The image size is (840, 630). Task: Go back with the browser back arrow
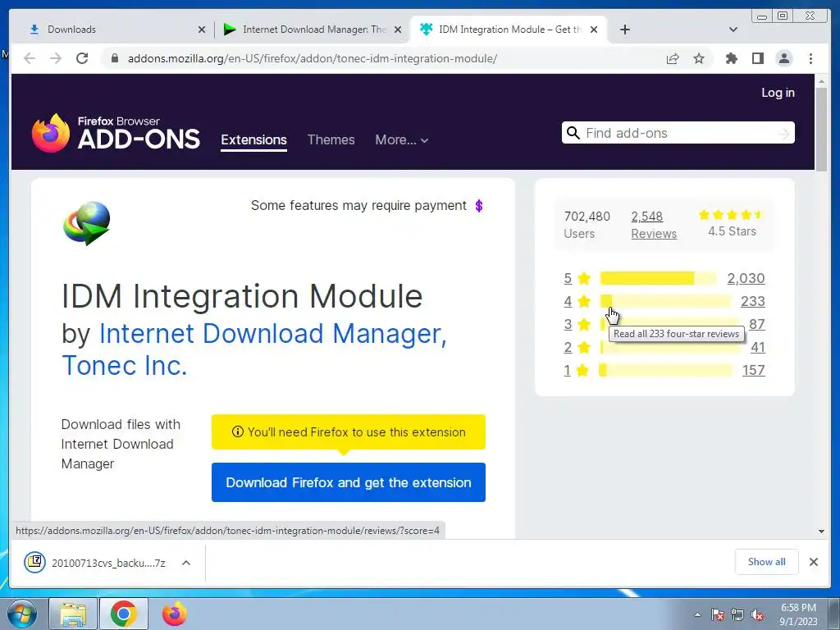pyautogui.click(x=30, y=58)
